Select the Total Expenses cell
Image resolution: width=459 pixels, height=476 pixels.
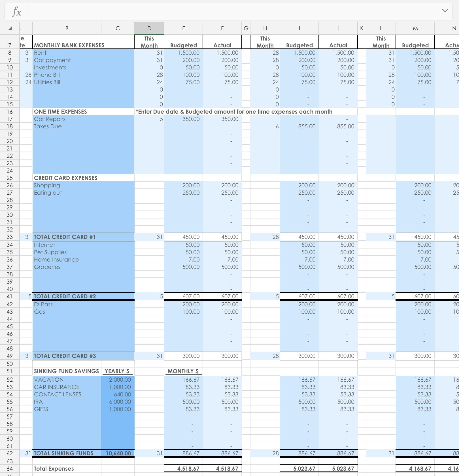(54, 469)
